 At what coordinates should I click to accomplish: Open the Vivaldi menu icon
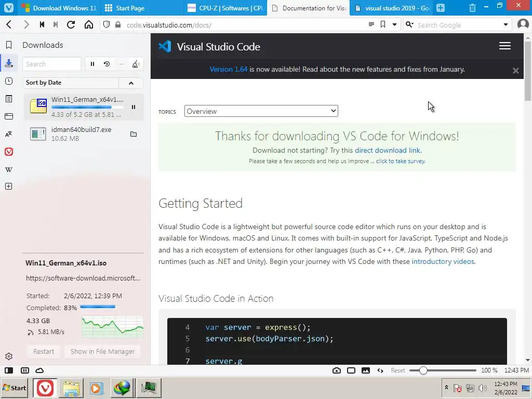(x=9, y=7)
